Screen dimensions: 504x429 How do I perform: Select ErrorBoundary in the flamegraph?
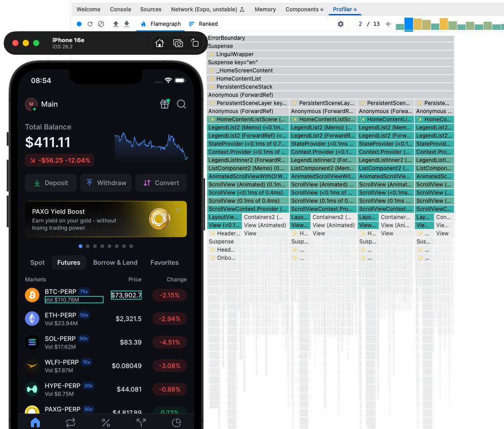[330, 38]
